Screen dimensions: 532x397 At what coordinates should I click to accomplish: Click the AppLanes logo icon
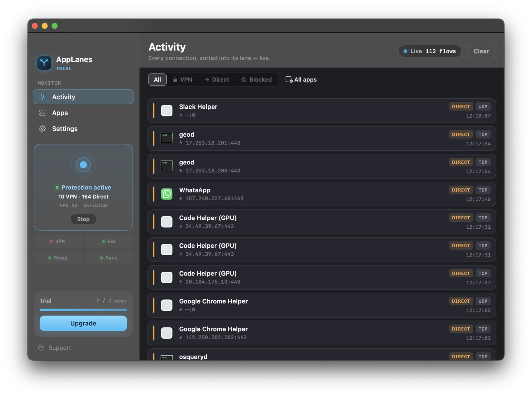44,63
